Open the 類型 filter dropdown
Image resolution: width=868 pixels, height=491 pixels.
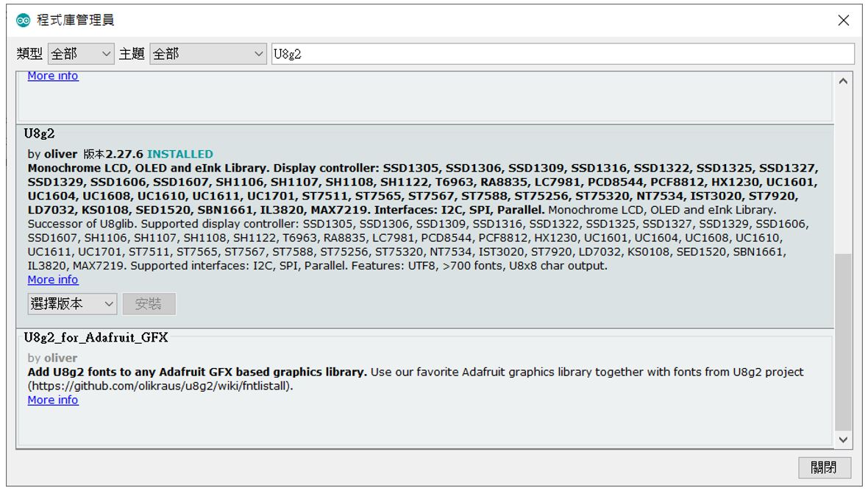[81, 54]
